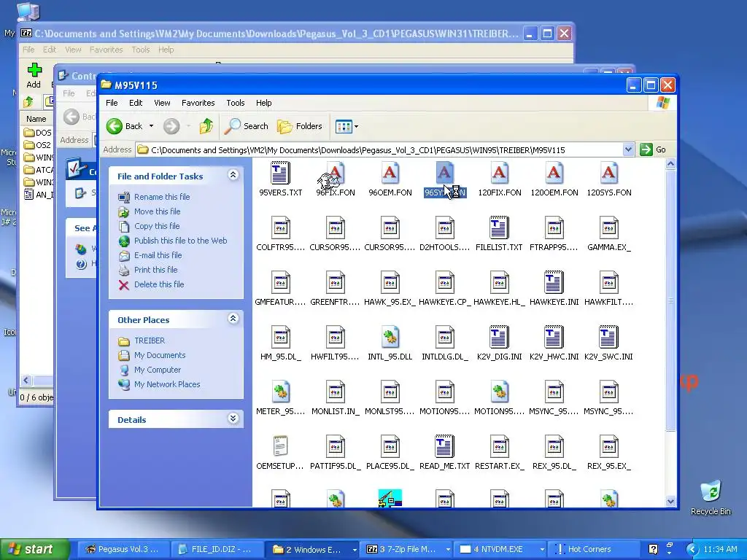The image size is (747, 560).
Task: Click scroll up arrow of file list
Action: pos(670,164)
